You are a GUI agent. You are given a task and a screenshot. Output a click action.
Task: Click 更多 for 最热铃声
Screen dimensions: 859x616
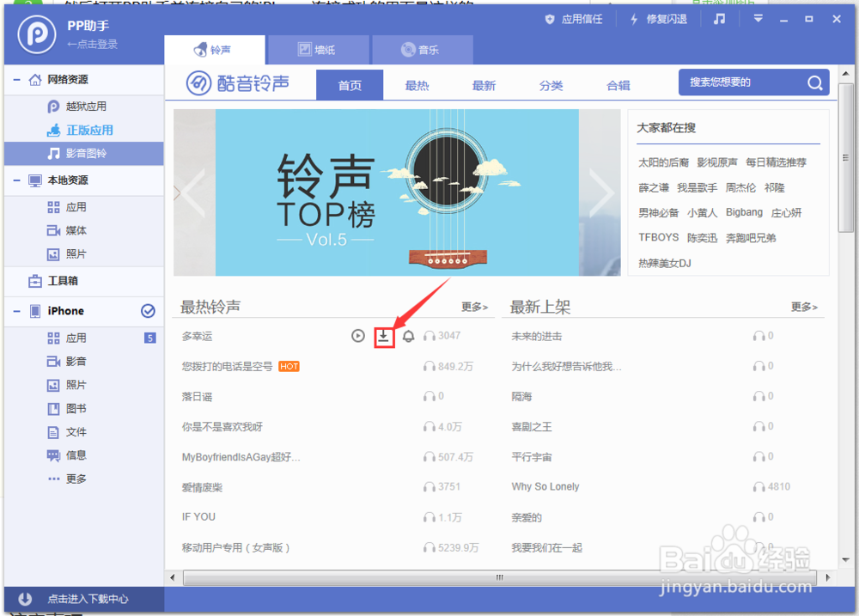coord(474,307)
